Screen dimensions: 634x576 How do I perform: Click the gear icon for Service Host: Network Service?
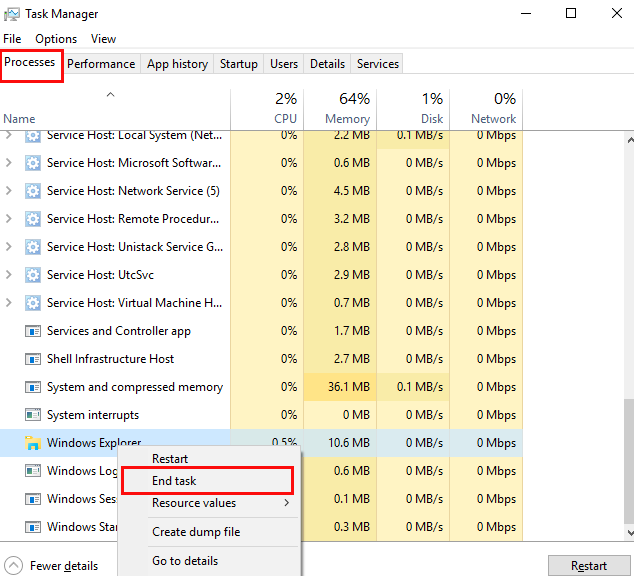[x=33, y=191]
